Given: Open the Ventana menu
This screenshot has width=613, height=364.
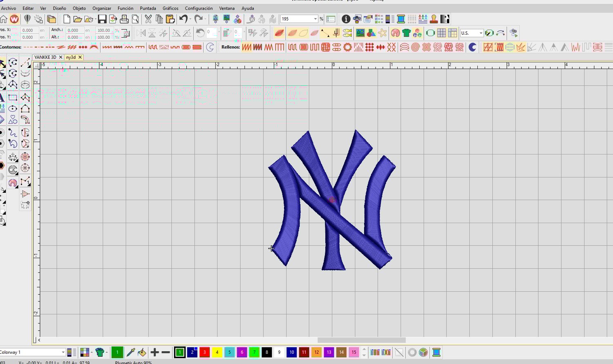Looking at the screenshot, I should point(227,8).
